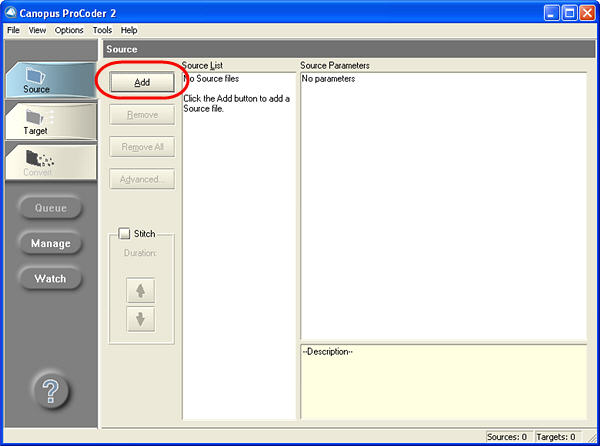Click the Remove All button
The height and width of the screenshot is (446, 600).
pyautogui.click(x=142, y=147)
